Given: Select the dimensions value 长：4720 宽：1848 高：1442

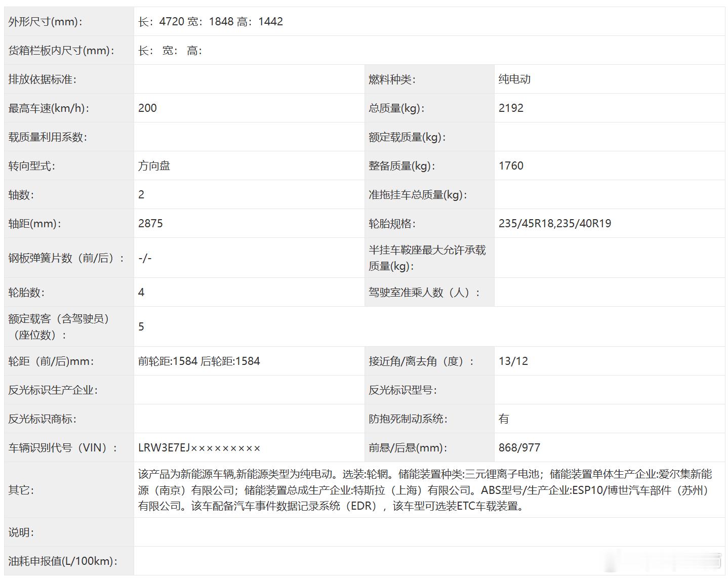Looking at the screenshot, I should pyautogui.click(x=211, y=22).
